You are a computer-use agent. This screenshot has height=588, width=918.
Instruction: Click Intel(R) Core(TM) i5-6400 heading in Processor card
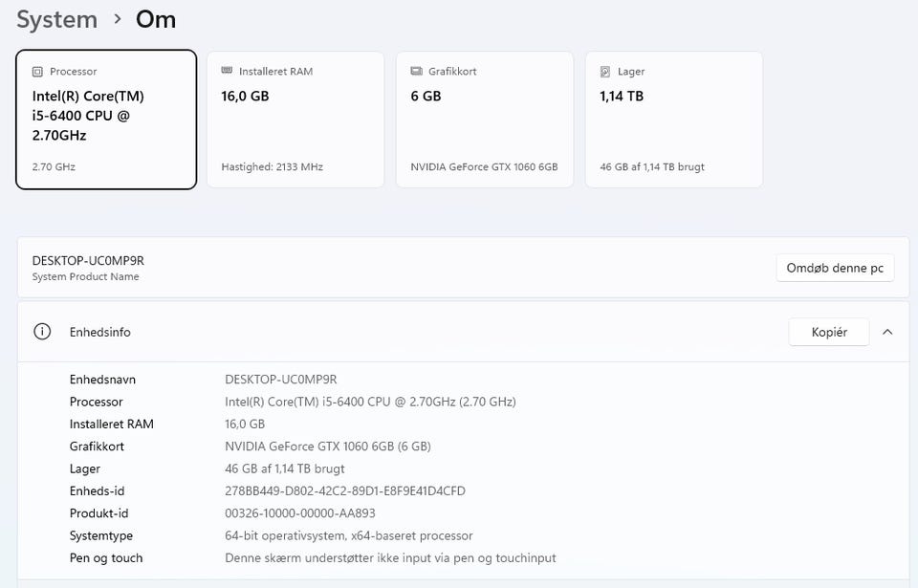coord(88,116)
